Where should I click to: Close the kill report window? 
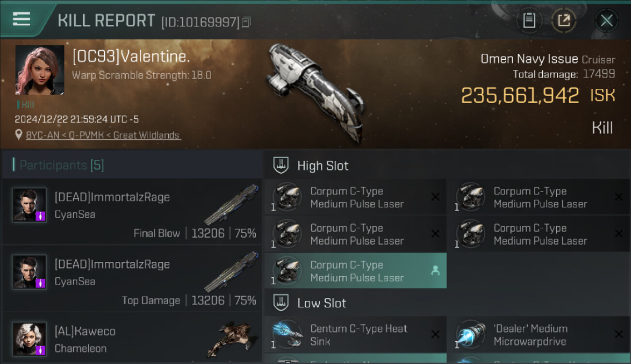tap(607, 20)
